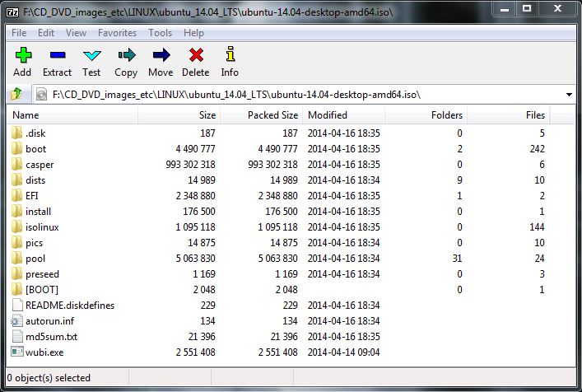
Task: Sort by the Folders column header
Action: click(x=426, y=115)
